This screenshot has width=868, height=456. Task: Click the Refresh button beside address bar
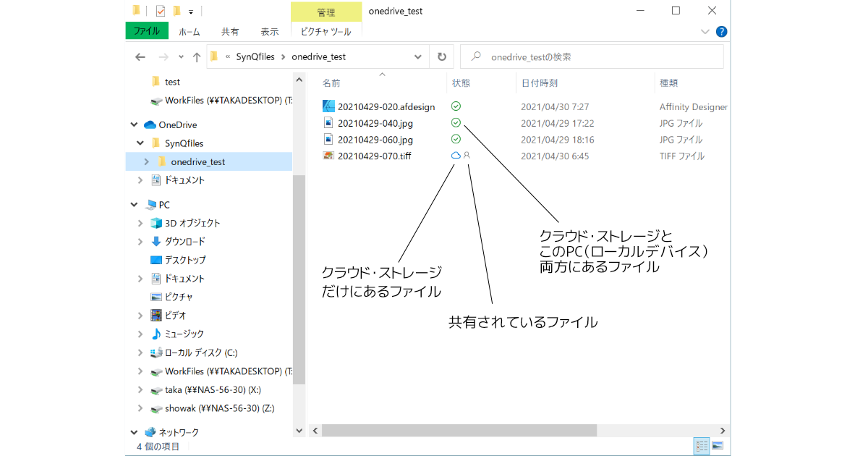(441, 56)
